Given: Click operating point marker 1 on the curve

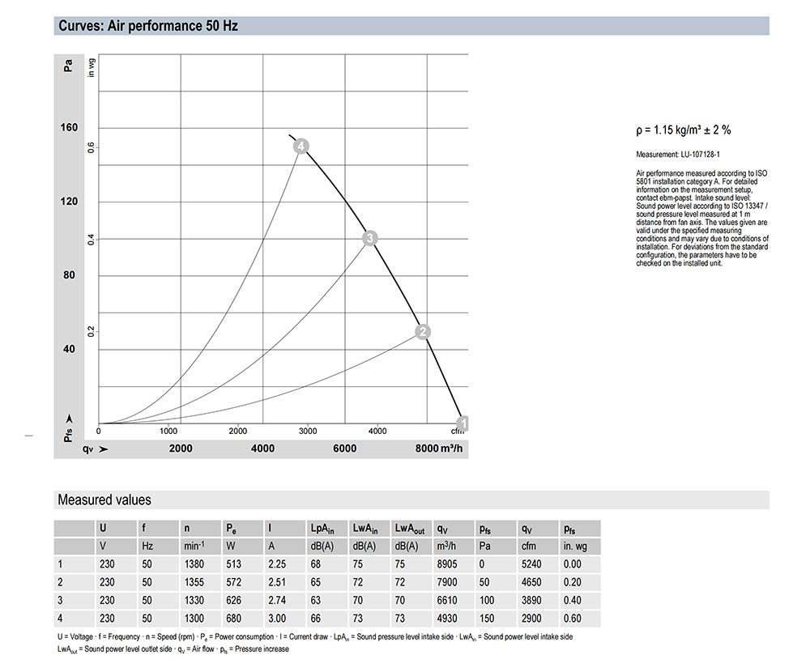Looking at the screenshot, I should click(463, 423).
